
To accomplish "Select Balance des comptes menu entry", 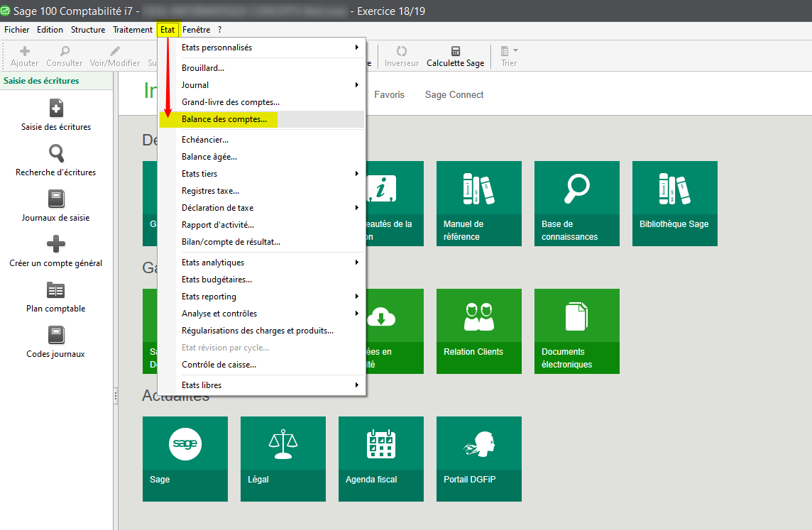I will click(224, 119).
